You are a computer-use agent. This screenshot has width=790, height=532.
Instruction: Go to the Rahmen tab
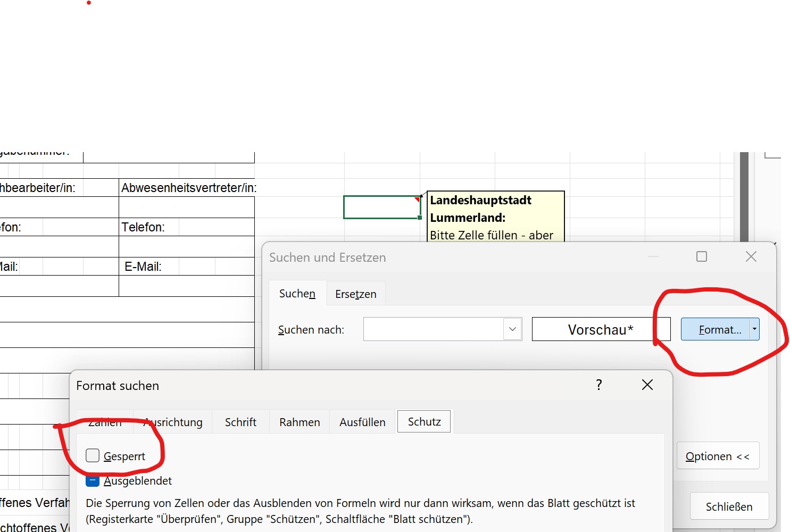(300, 422)
